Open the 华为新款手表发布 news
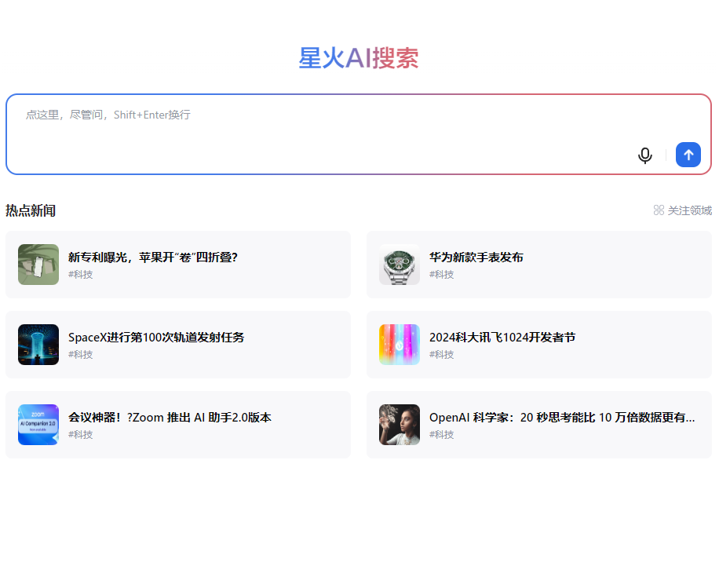This screenshot has height=588, width=719. point(538,265)
